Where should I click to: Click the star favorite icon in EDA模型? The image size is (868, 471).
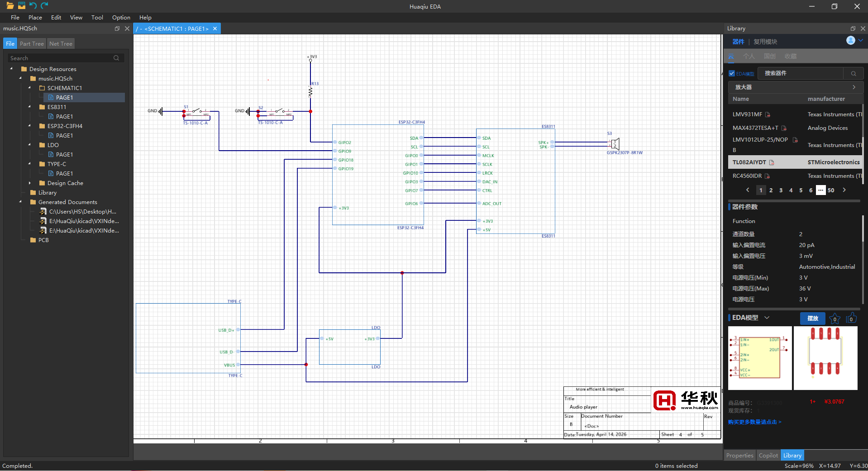(835, 319)
